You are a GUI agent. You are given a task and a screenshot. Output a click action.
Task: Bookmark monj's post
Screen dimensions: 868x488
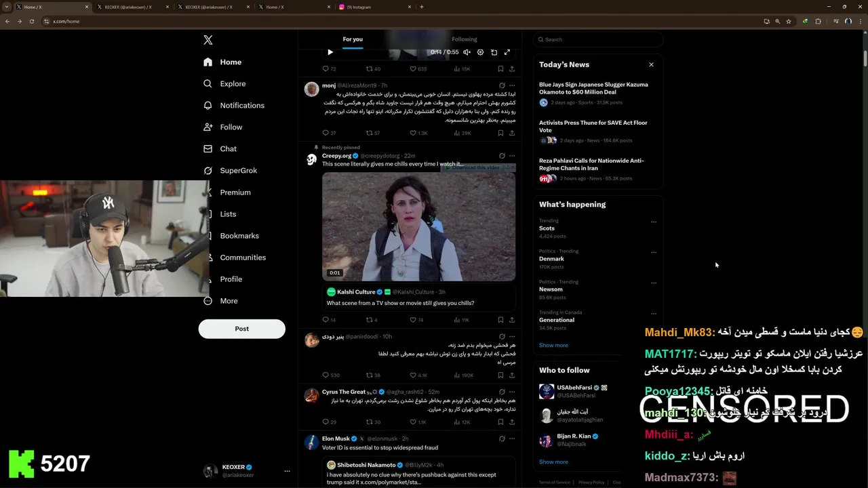(x=500, y=133)
